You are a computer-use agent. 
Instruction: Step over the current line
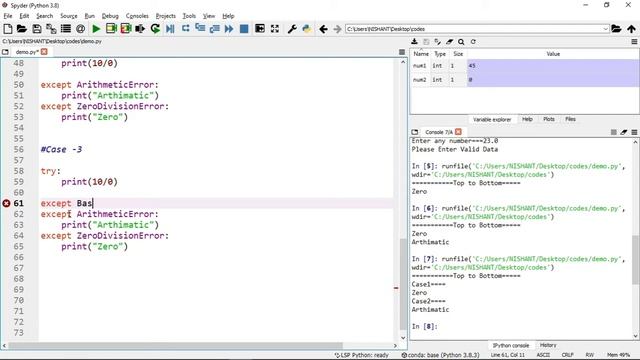click(185, 29)
